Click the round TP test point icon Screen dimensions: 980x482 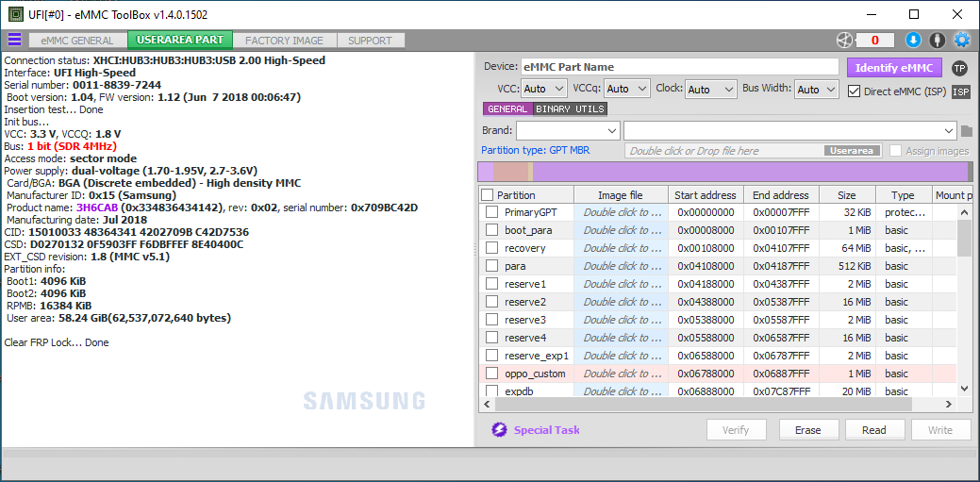(959, 68)
